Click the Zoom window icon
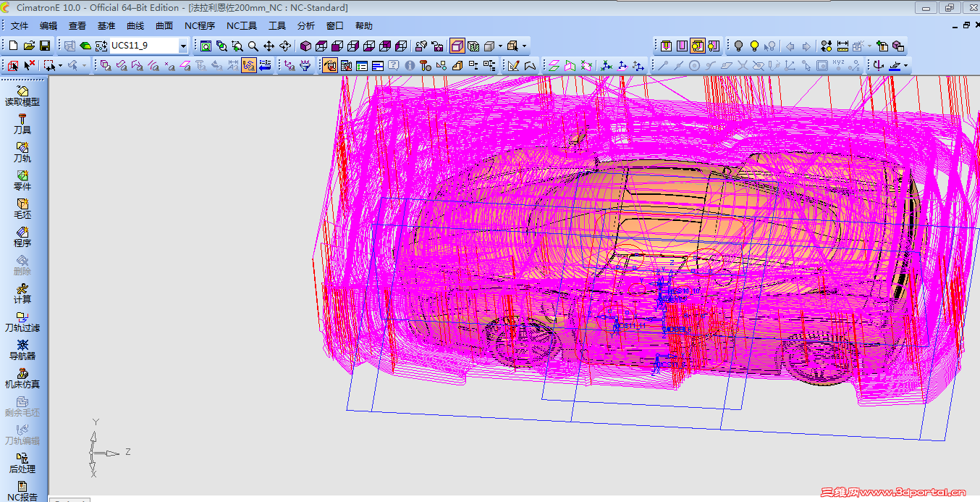The height and width of the screenshot is (502, 980). coord(236,46)
